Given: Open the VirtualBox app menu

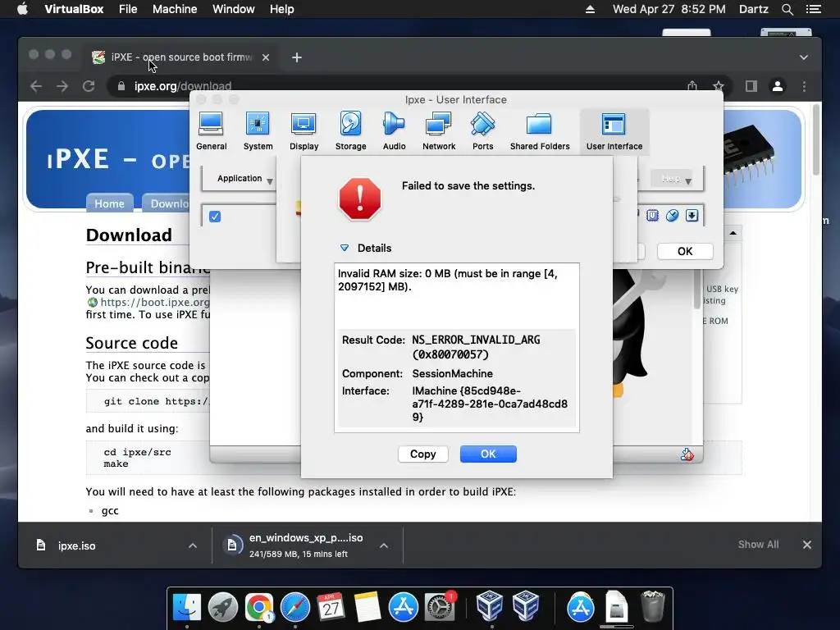Looking at the screenshot, I should pyautogui.click(x=74, y=9).
